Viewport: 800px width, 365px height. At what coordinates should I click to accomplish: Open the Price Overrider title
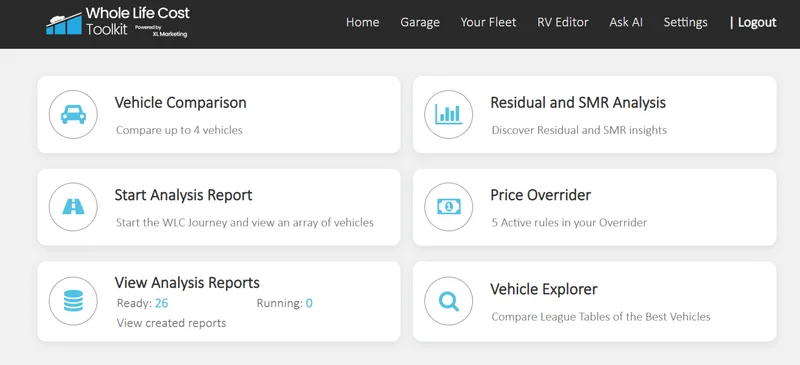click(x=541, y=195)
